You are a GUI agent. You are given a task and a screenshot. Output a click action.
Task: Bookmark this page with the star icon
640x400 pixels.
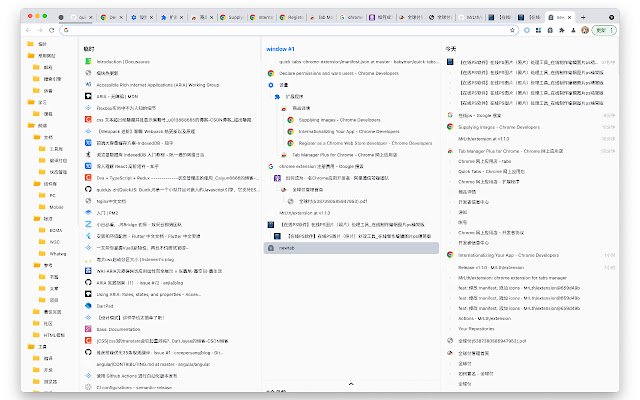[512, 30]
